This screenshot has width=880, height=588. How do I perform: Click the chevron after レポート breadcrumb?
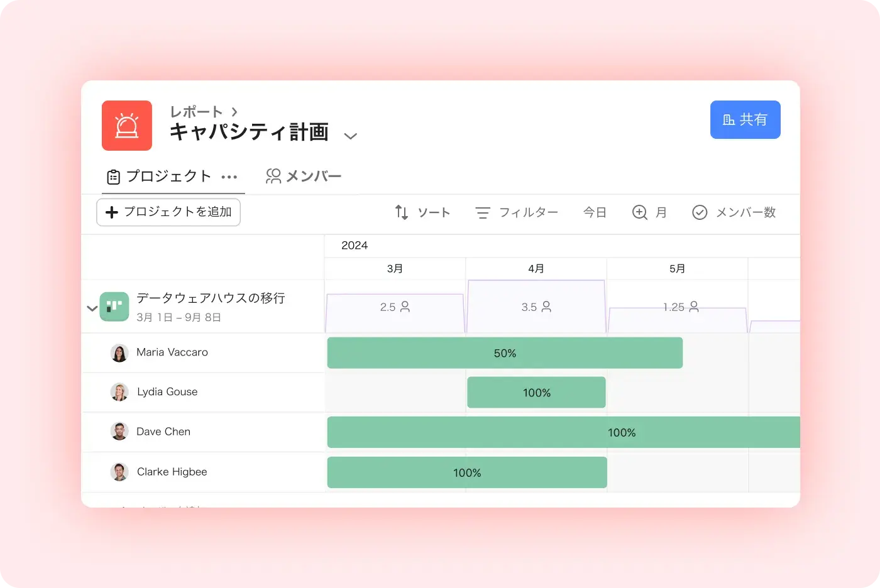click(234, 112)
